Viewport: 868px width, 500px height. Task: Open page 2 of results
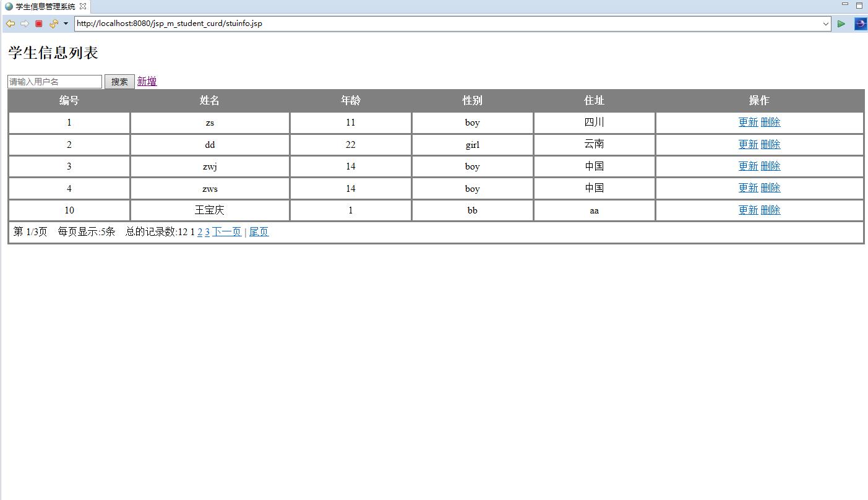click(199, 231)
